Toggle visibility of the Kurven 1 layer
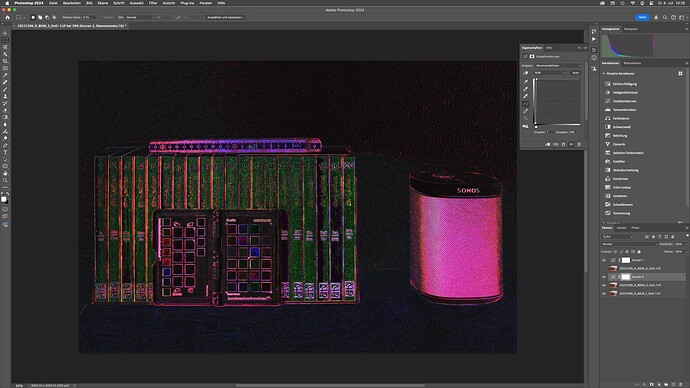 (x=604, y=260)
